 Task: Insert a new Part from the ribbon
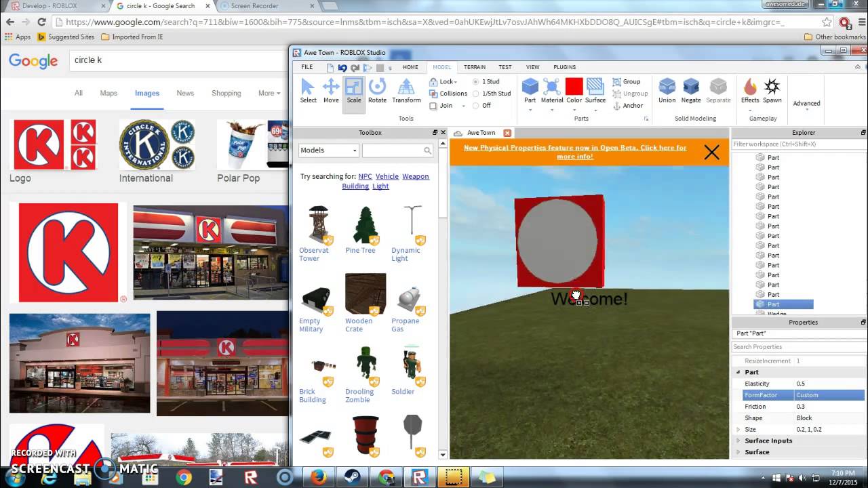(530, 88)
